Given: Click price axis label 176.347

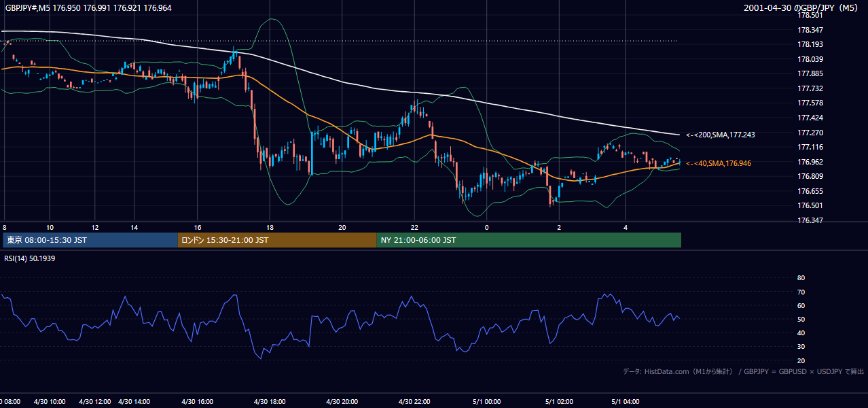Looking at the screenshot, I should click(810, 220).
